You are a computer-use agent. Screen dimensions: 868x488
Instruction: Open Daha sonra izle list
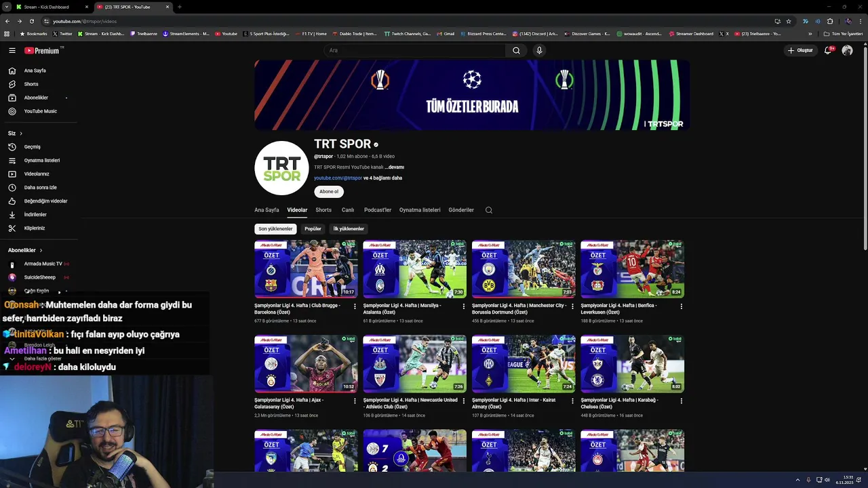(x=41, y=188)
